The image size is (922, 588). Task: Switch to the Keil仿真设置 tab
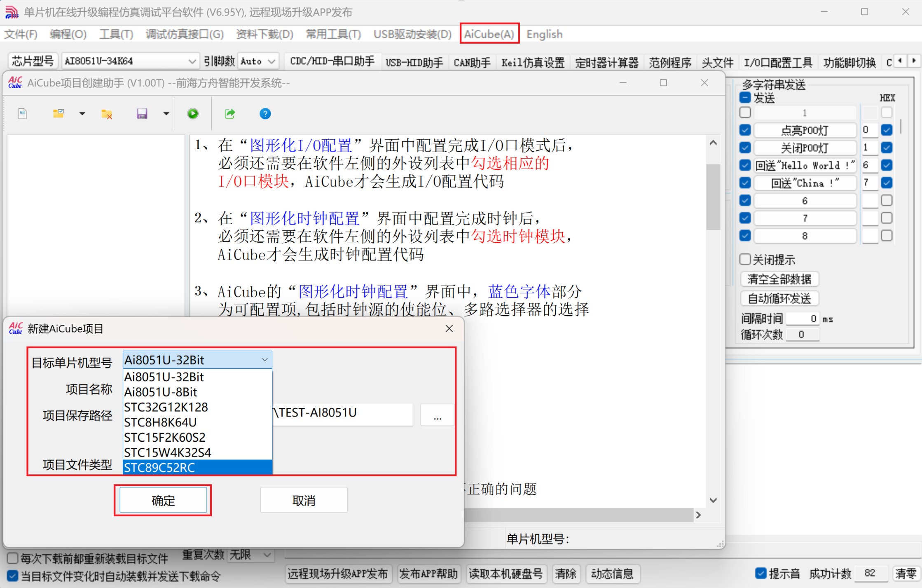click(533, 63)
